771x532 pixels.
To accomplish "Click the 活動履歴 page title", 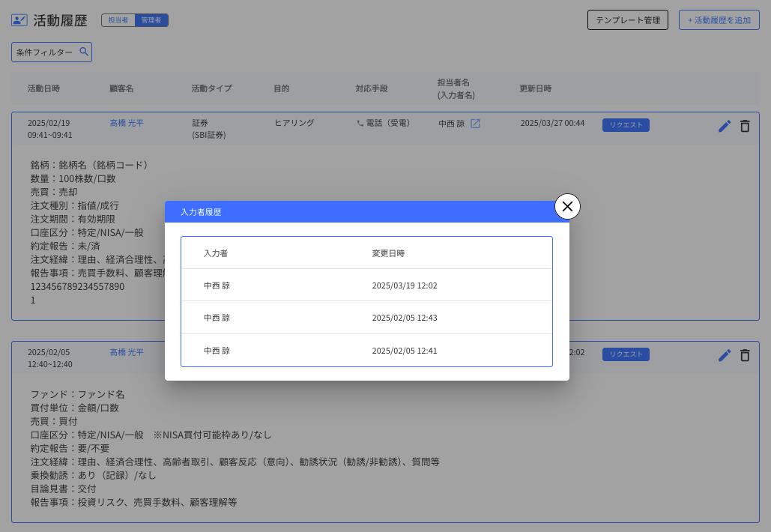I will [60, 20].
